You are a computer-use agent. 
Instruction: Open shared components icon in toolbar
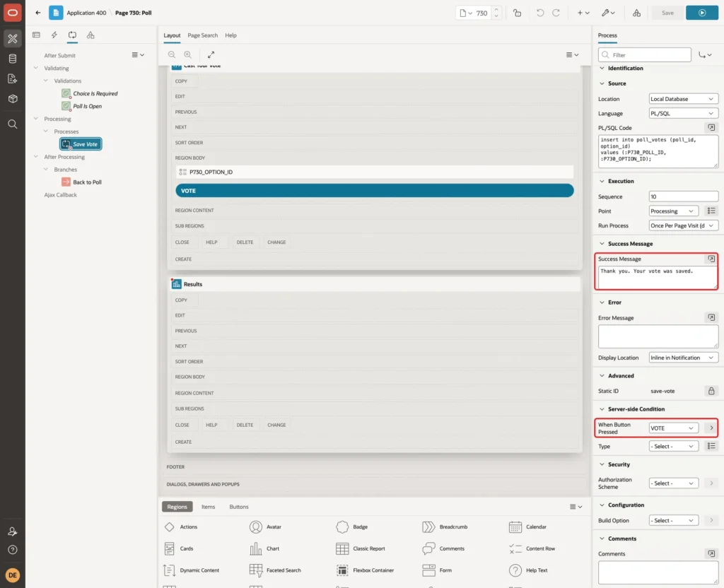pos(637,13)
